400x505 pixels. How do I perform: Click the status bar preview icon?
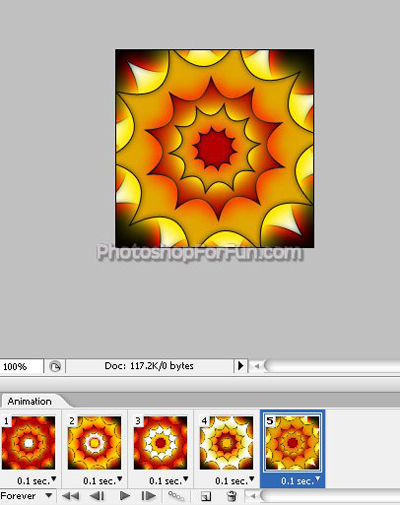click(x=55, y=366)
